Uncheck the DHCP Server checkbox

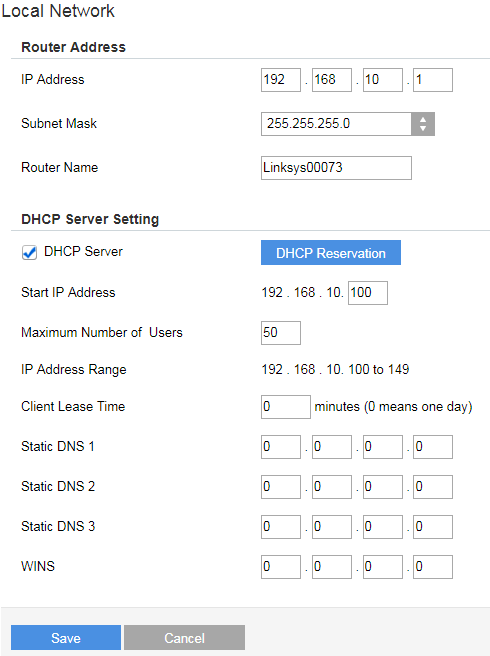click(x=29, y=253)
